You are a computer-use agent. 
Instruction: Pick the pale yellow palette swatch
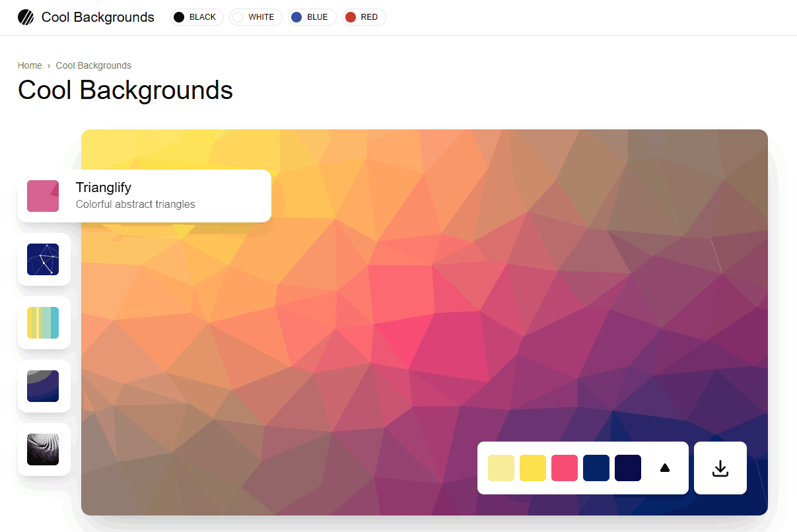pos(501,468)
